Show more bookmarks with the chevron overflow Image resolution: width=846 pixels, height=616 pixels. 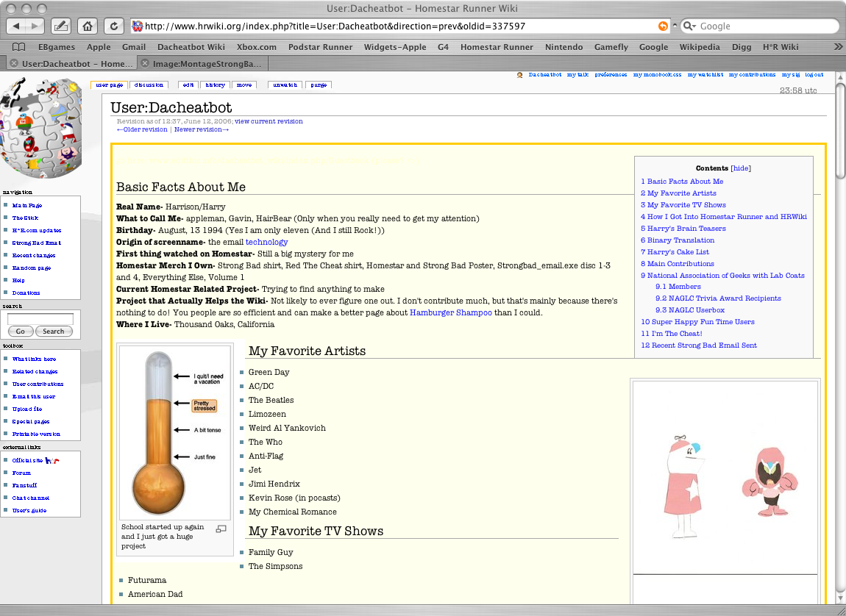[838, 47]
